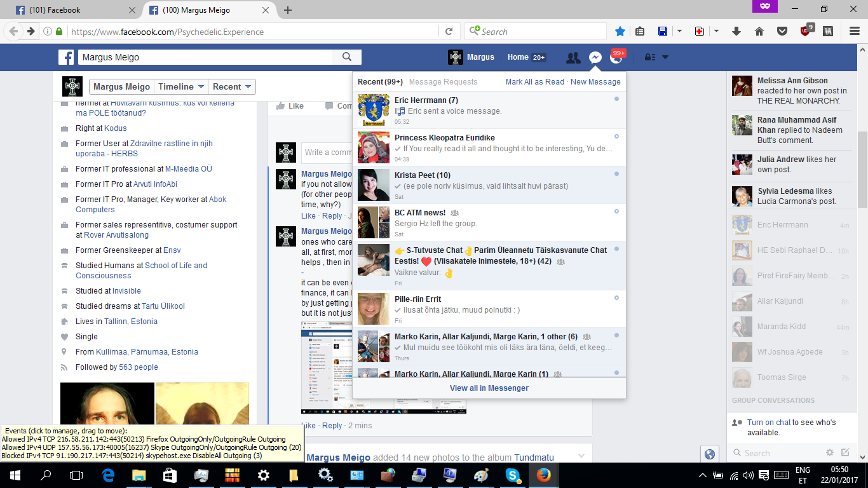Image resolution: width=868 pixels, height=488 pixels.
Task: Open Task View on taskbar
Action: (x=76, y=475)
